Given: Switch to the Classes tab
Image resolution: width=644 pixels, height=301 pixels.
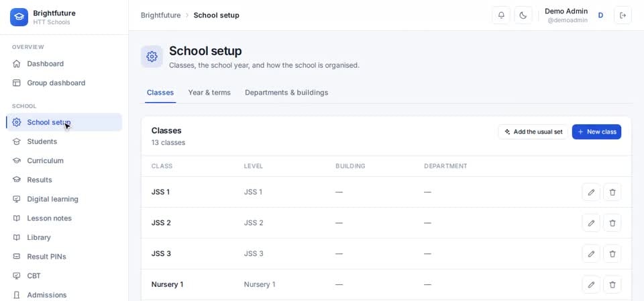Looking at the screenshot, I should pyautogui.click(x=160, y=93).
